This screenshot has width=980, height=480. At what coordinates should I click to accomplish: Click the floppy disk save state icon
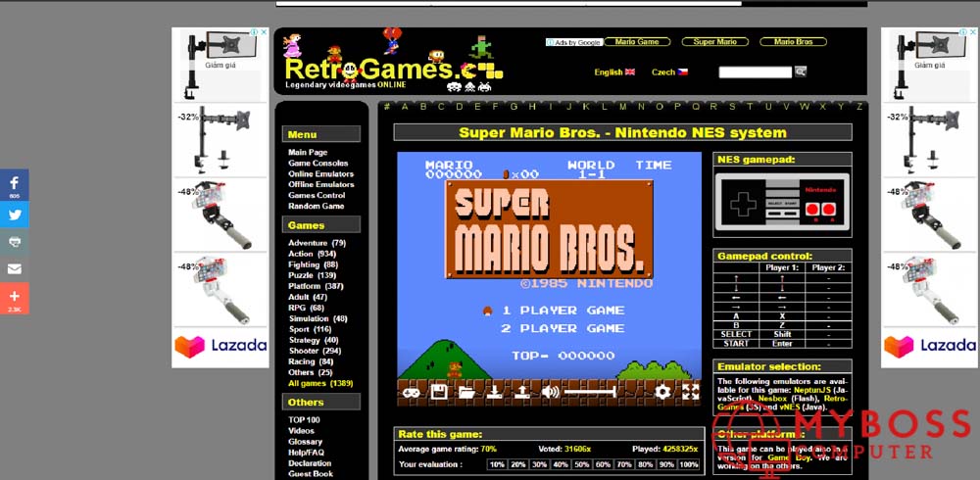[440, 393]
